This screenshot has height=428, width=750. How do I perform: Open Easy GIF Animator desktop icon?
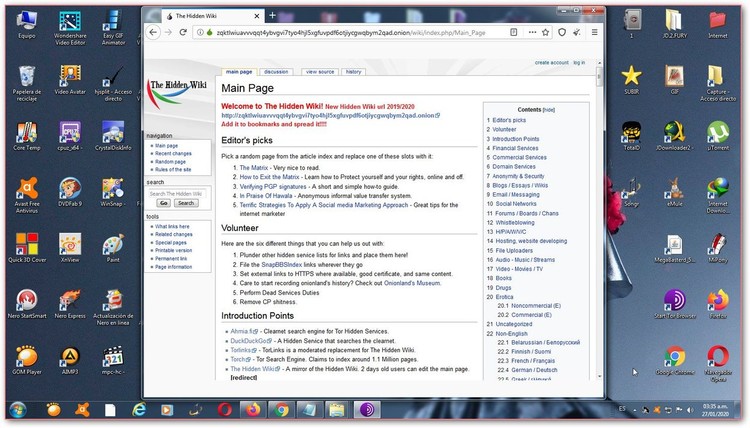[113, 28]
